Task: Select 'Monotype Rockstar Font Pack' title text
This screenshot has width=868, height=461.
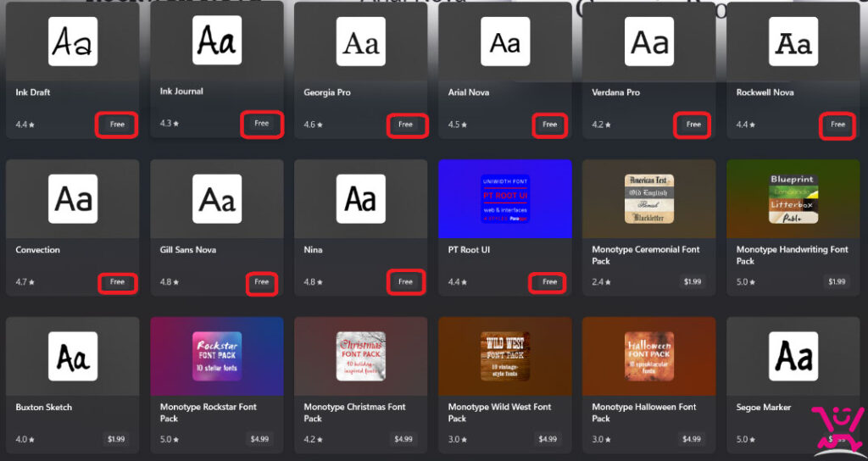Action: click(x=209, y=413)
